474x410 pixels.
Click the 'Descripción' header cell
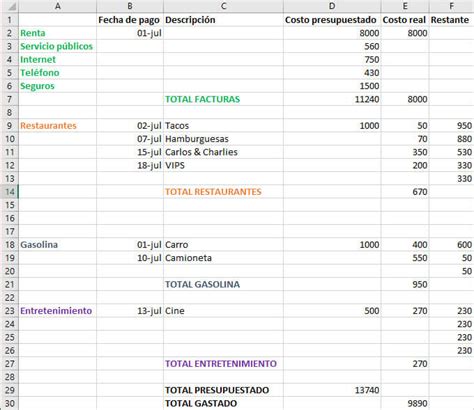(223, 20)
